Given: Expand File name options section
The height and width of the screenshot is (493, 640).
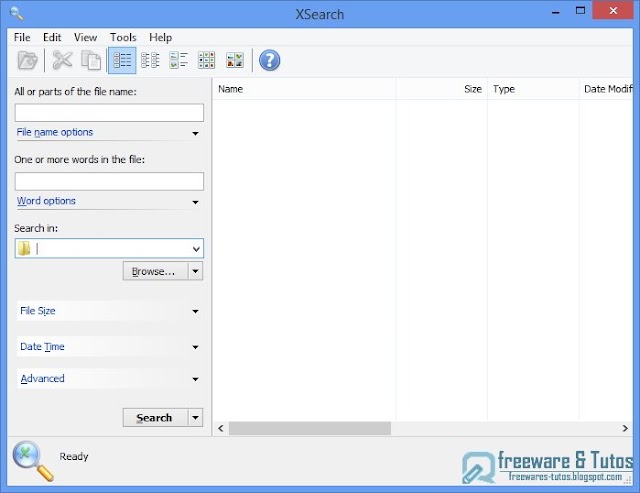Looking at the screenshot, I should [109, 133].
